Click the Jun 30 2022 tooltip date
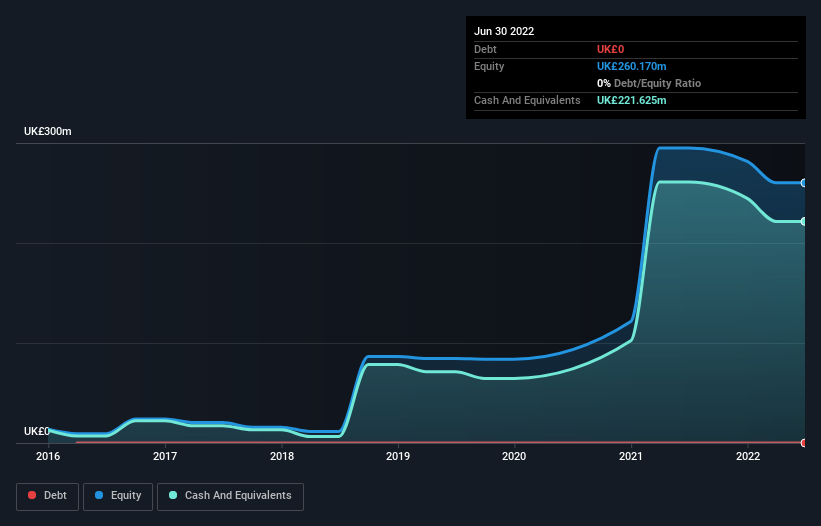821x526 pixels. click(x=504, y=31)
